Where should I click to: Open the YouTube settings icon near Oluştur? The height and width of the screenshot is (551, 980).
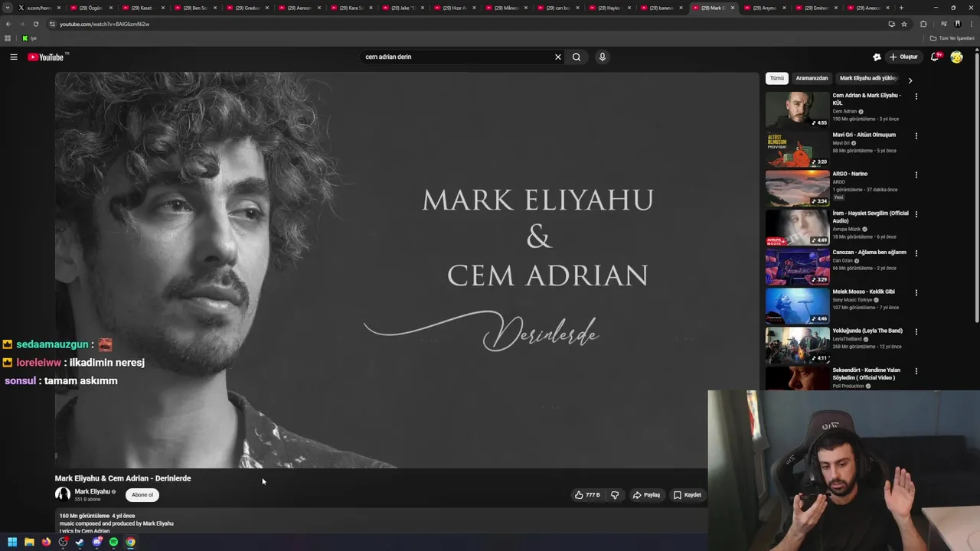click(877, 57)
